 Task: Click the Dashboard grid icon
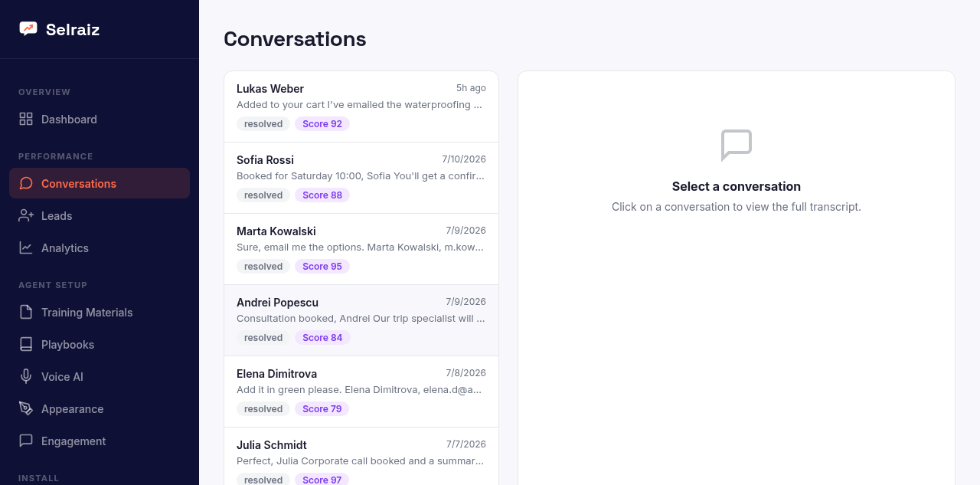[26, 119]
